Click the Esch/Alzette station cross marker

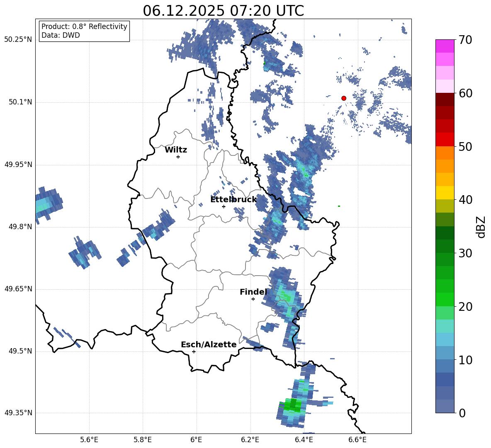coord(194,351)
